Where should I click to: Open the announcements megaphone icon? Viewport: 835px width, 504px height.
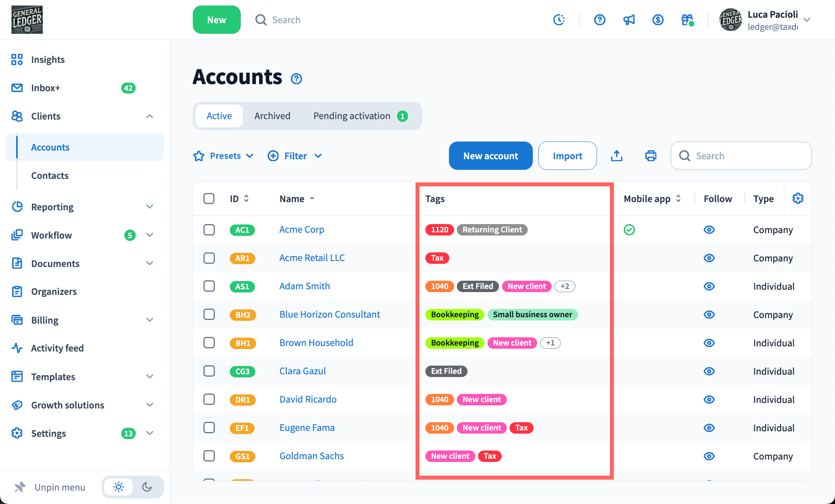[629, 20]
